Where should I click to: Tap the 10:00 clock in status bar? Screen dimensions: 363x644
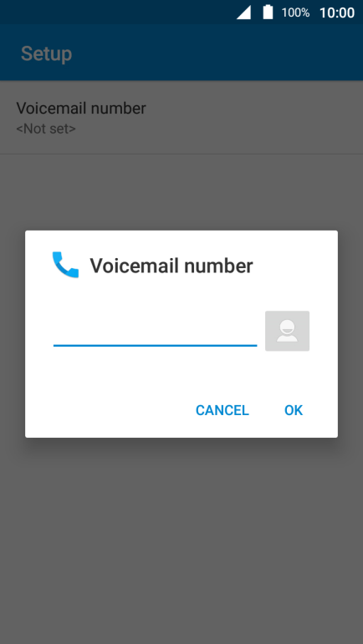tap(337, 13)
